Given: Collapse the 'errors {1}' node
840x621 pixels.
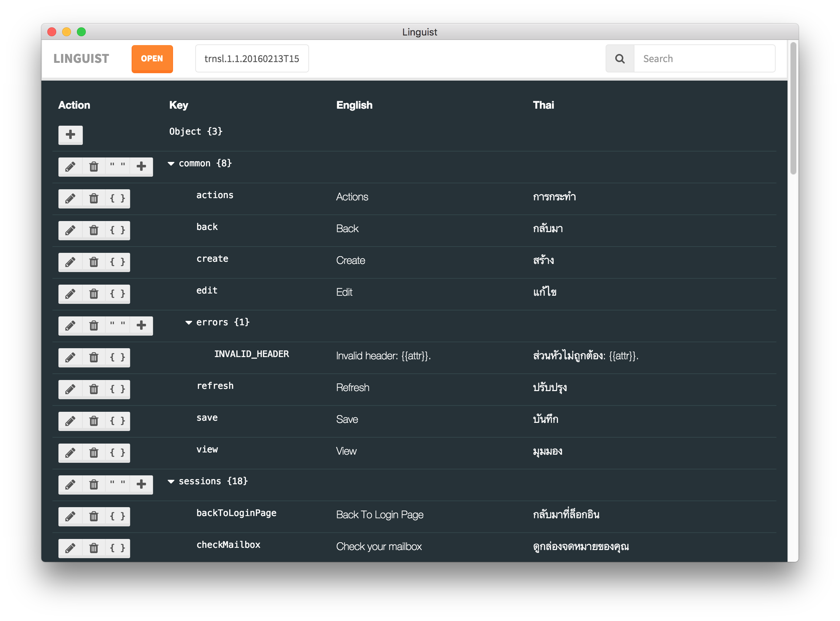Looking at the screenshot, I should (189, 323).
